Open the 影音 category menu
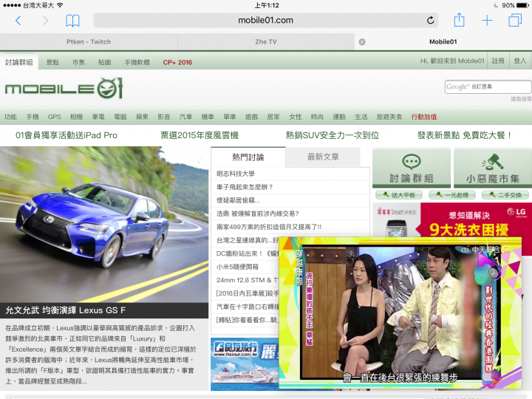Screen dimensions: 532x399 164,117
